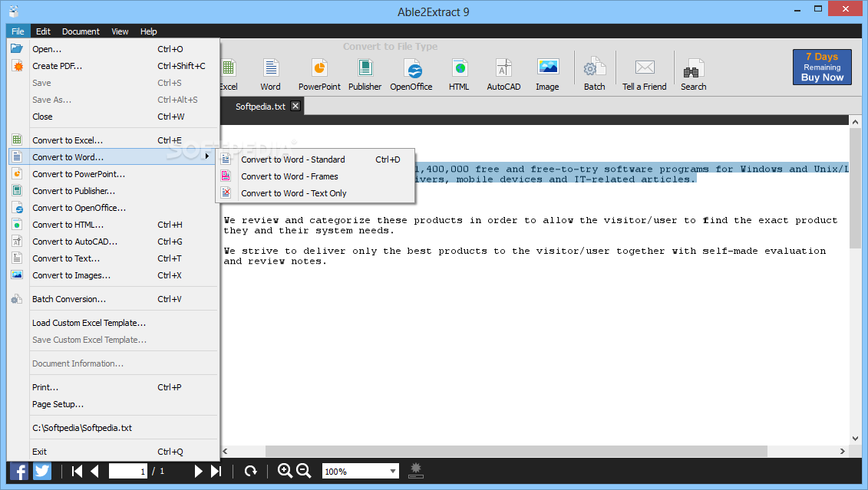
Task: Click the gear icon beside zoom box
Action: [416, 471]
